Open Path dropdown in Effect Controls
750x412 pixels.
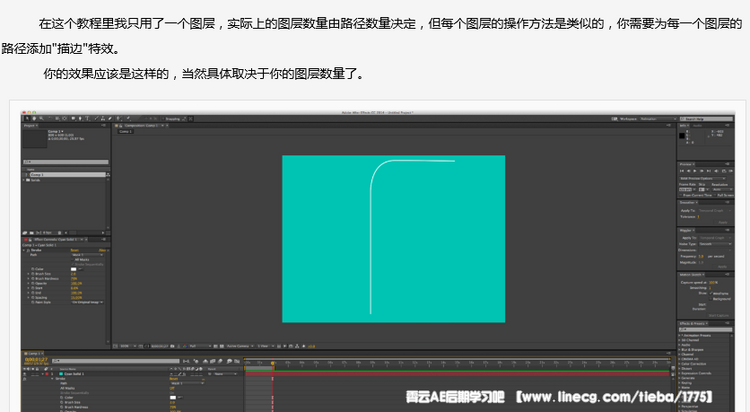click(x=88, y=255)
